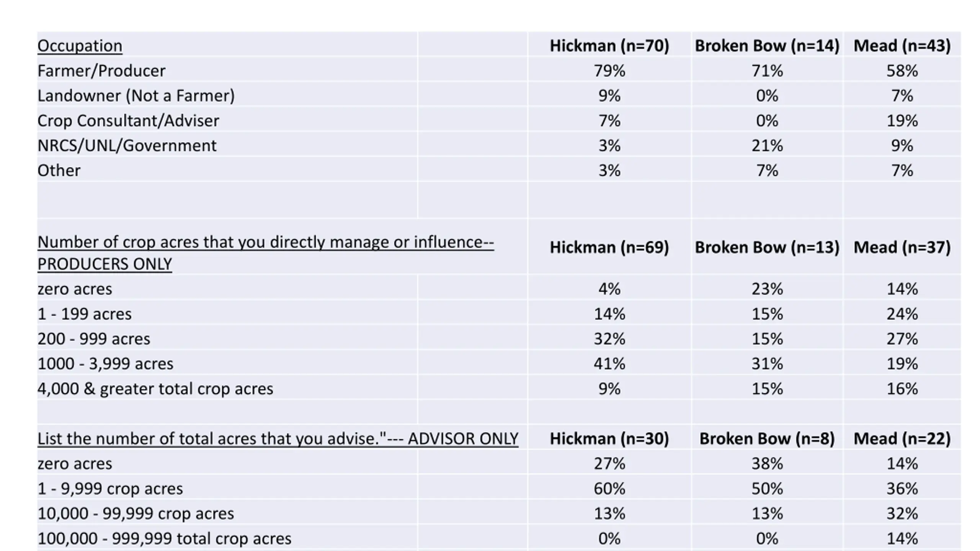The height and width of the screenshot is (551, 980).
Task: Click the ADVISOR ONLY total acres heading
Action: tap(278, 439)
